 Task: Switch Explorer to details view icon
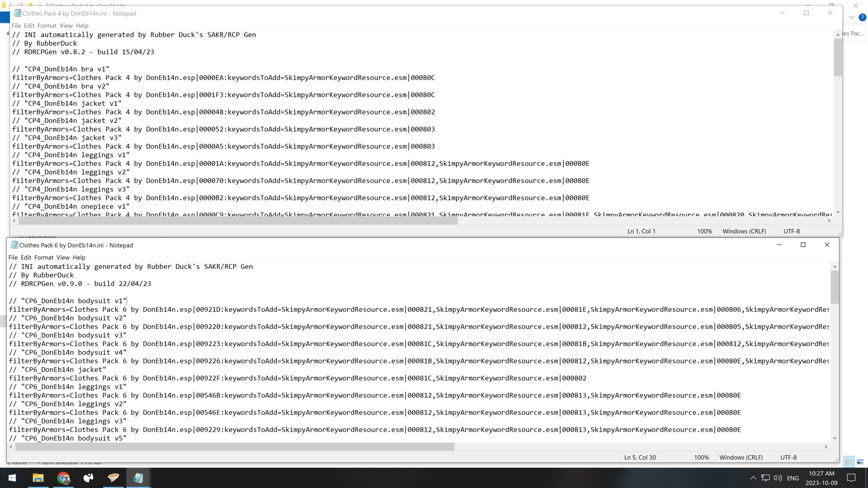(x=849, y=462)
